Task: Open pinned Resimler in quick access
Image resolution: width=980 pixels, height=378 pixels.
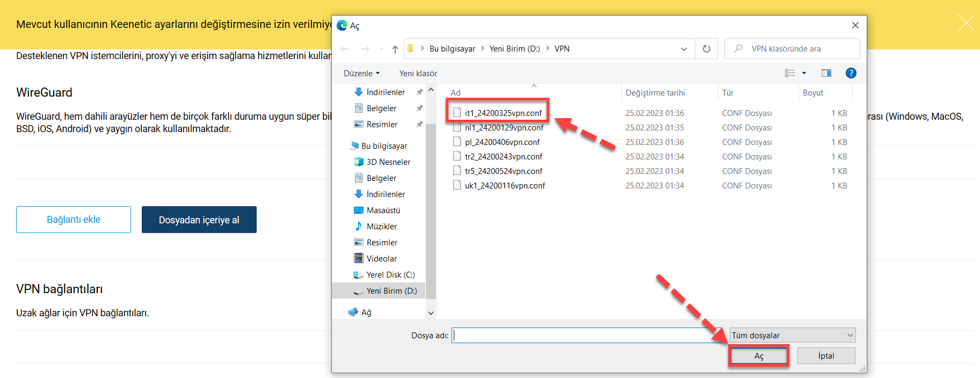Action: (382, 125)
